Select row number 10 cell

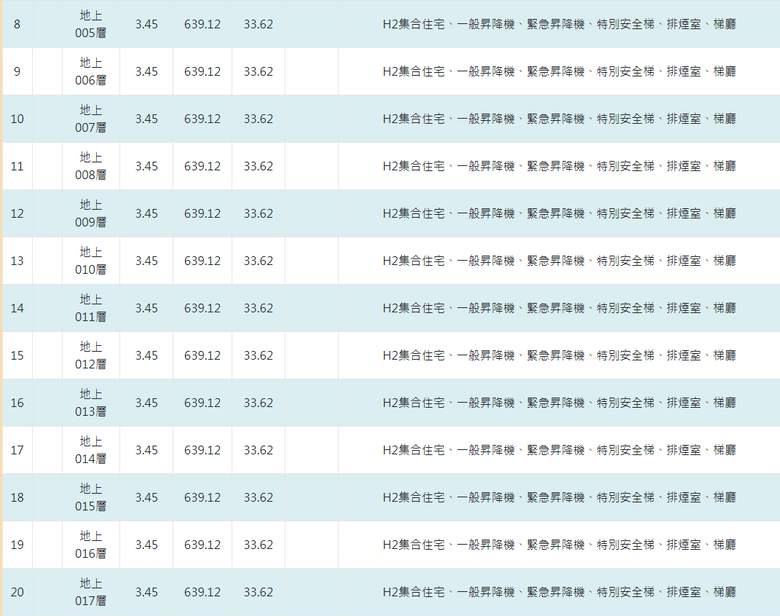[17, 119]
